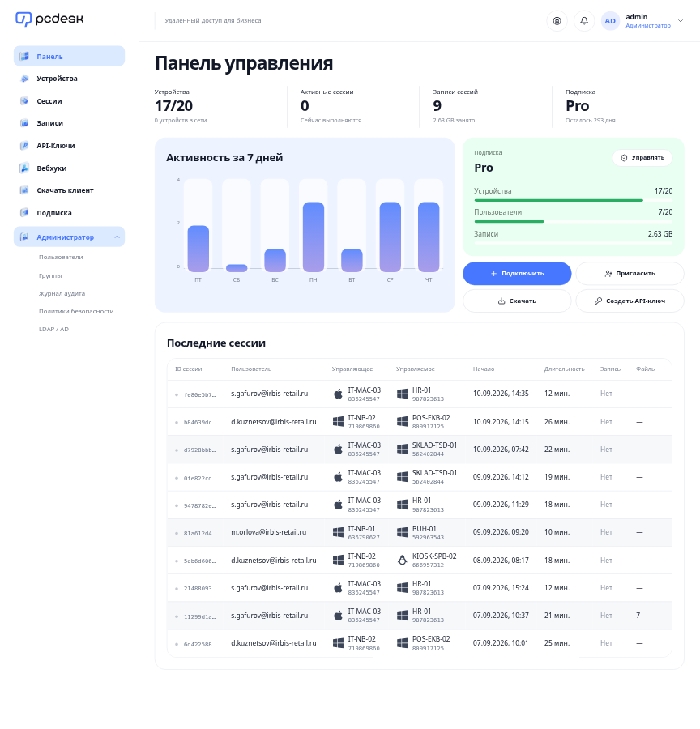Screen dimensions: 700x729
Task: Expand the admin user dropdown chevron
Action: tap(681, 21)
